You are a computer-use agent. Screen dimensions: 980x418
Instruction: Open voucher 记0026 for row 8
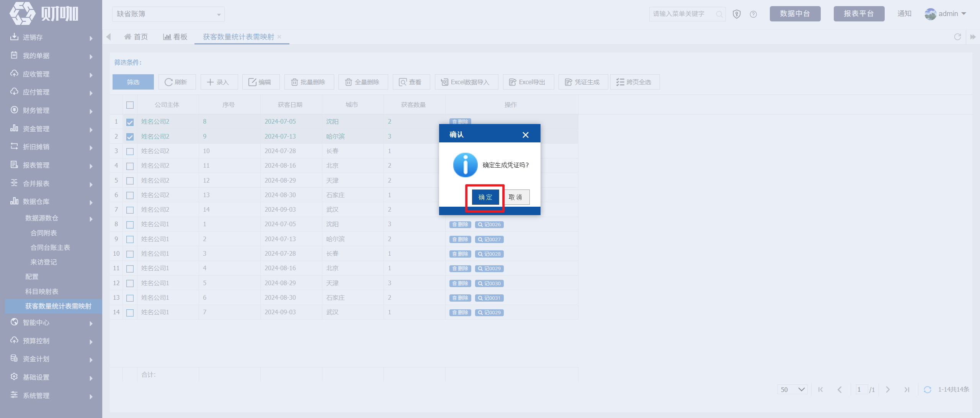click(489, 225)
